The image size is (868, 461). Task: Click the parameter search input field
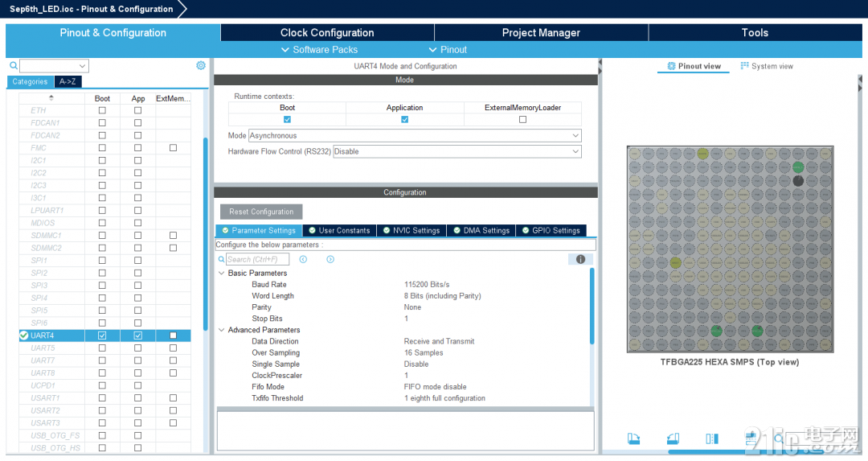tap(257, 259)
